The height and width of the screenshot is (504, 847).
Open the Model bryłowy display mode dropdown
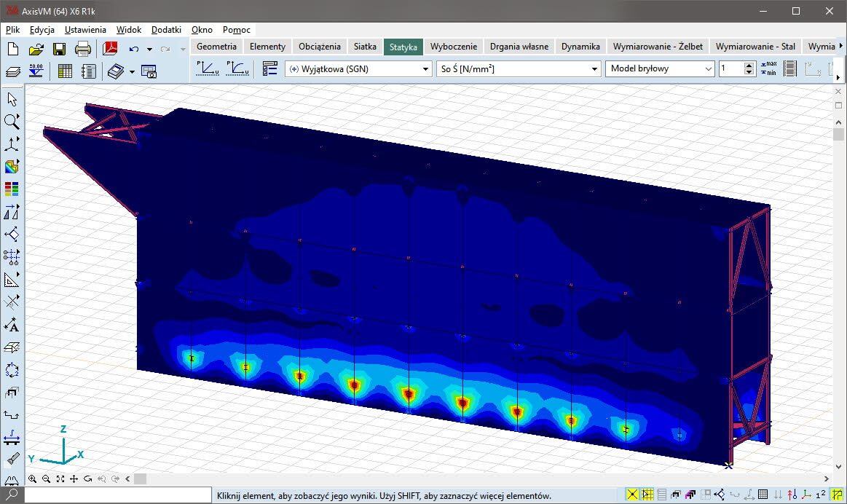659,69
